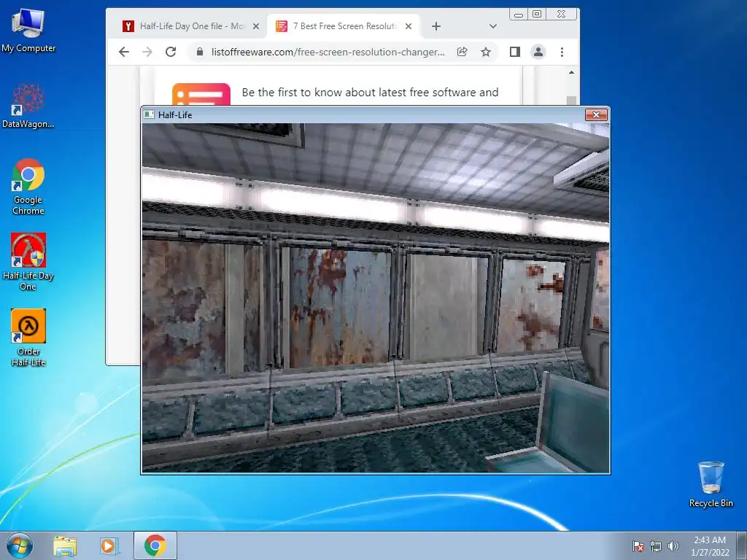Click the Half-Life window title bar
This screenshot has width=747, height=560.
tap(376, 114)
